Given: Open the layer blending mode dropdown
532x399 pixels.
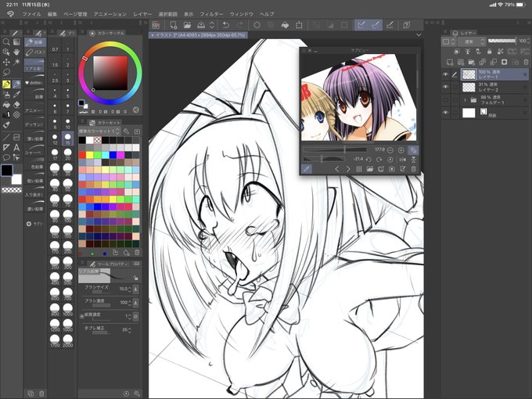Looking at the screenshot, I should point(471,41).
